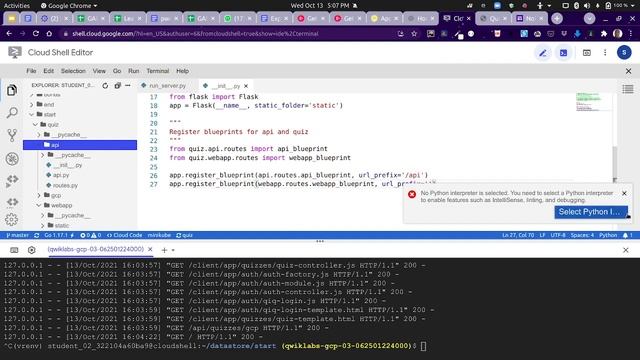
Task: Open the Search view in activity bar
Action: [12, 113]
